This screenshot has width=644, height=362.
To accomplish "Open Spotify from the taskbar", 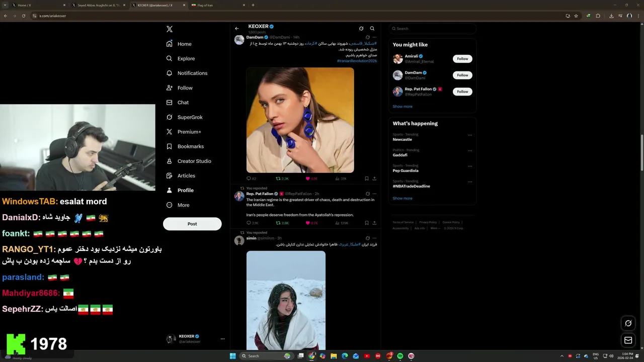I will tap(400, 356).
